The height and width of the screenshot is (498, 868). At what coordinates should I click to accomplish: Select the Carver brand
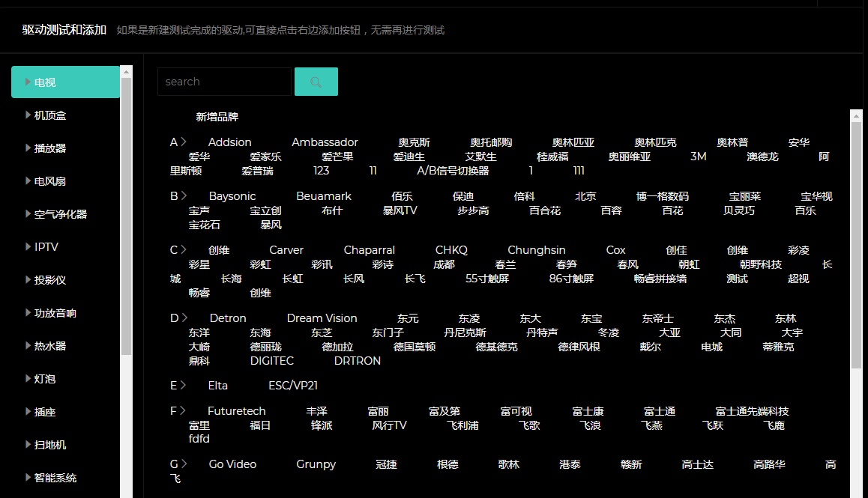pyautogui.click(x=286, y=250)
